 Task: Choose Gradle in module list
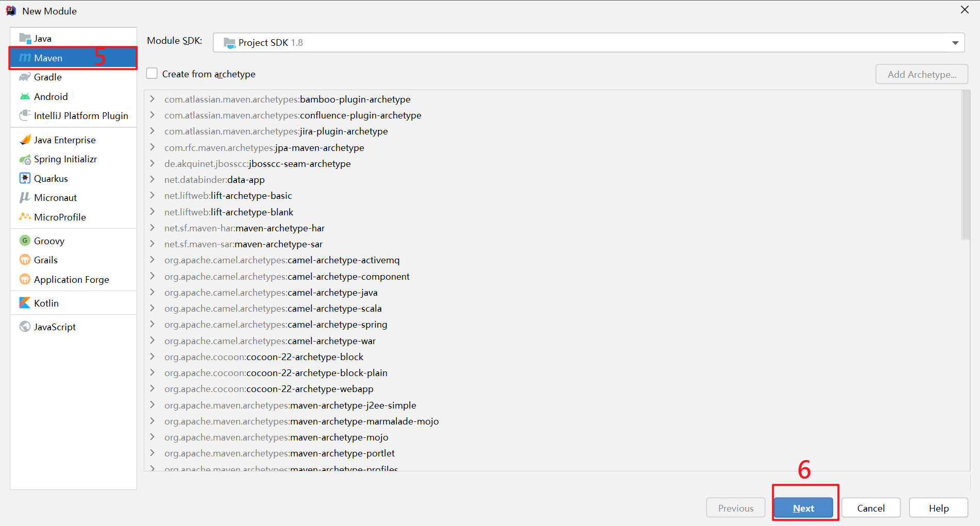73,77
